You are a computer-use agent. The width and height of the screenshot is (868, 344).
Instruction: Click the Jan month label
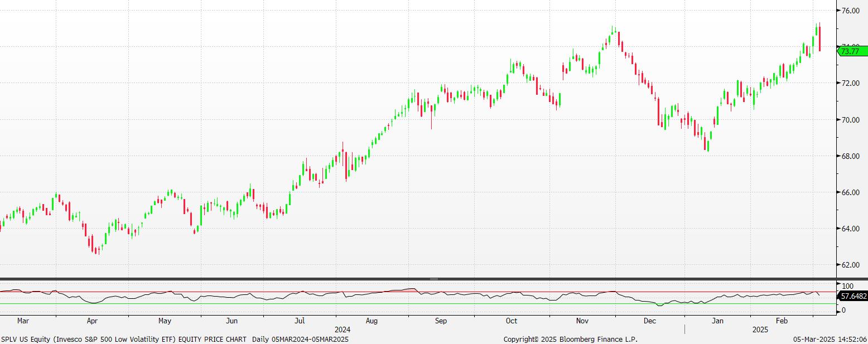(718, 321)
